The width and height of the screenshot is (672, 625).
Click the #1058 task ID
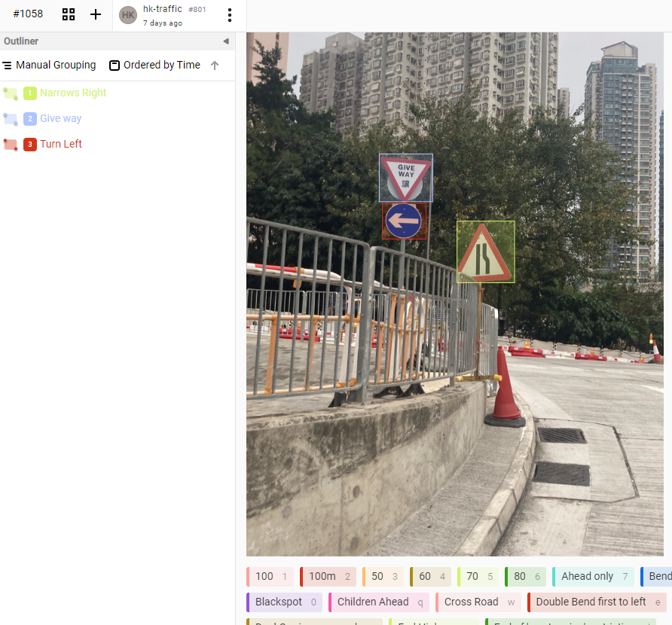28,14
